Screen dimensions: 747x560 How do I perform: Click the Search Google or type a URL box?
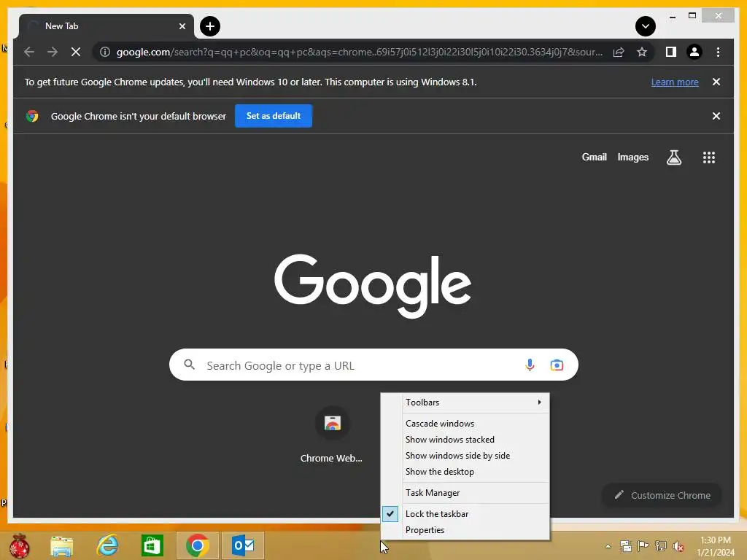[373, 365]
